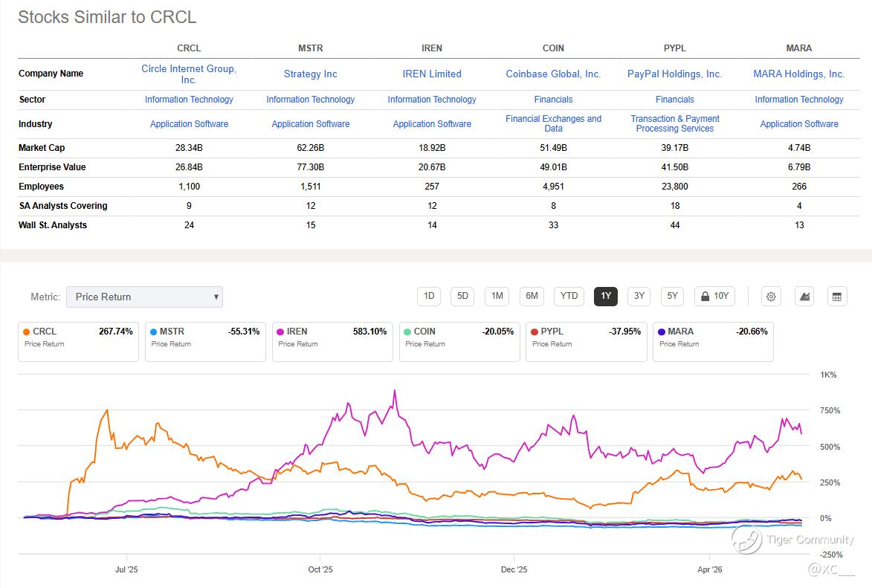Image resolution: width=872 pixels, height=588 pixels.
Task: Switch to the 5Y time range
Action: click(672, 296)
